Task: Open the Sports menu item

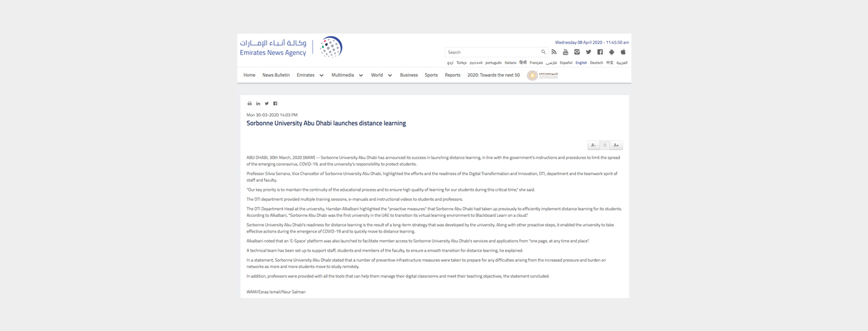Action: 431,75
